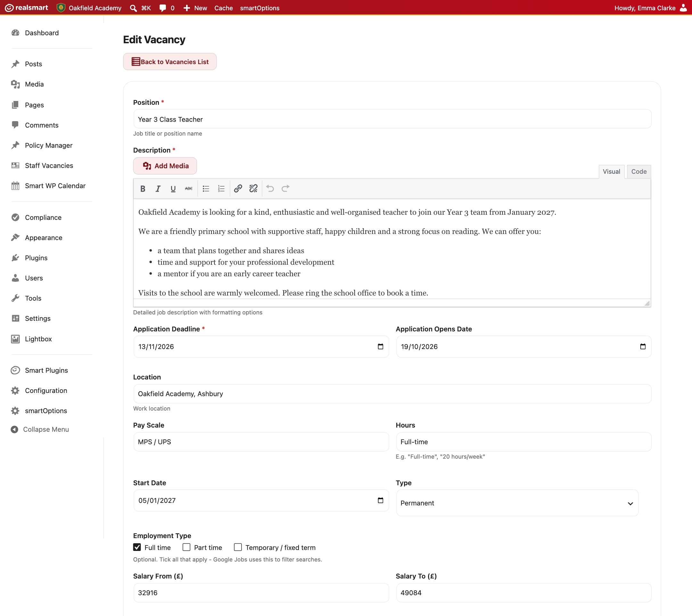The image size is (692, 616).
Task: Switch to the Visual editor tab
Action: click(x=611, y=171)
